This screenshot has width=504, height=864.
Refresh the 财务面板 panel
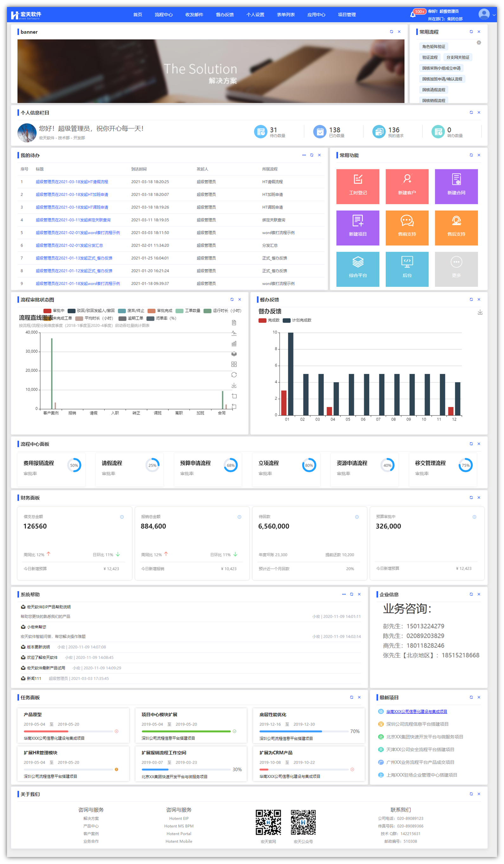(x=471, y=498)
